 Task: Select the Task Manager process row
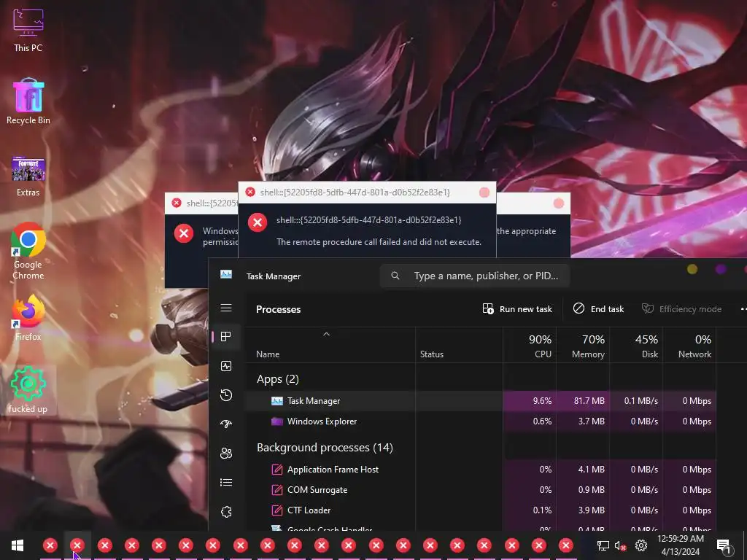click(481, 401)
